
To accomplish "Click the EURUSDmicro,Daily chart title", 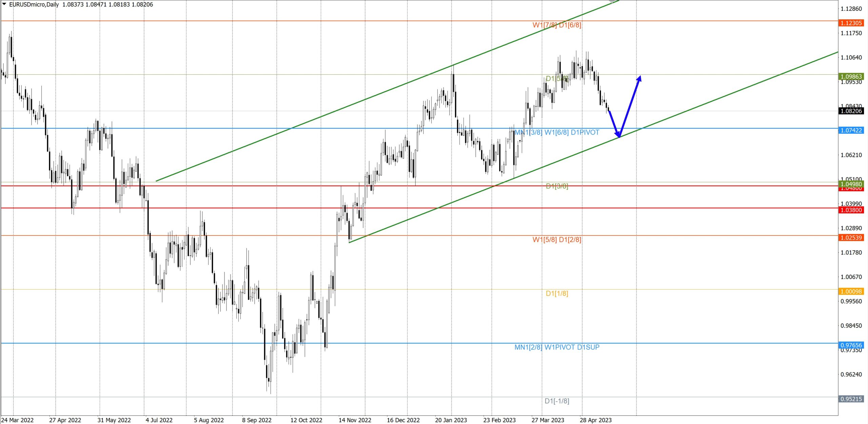I will (x=34, y=4).
